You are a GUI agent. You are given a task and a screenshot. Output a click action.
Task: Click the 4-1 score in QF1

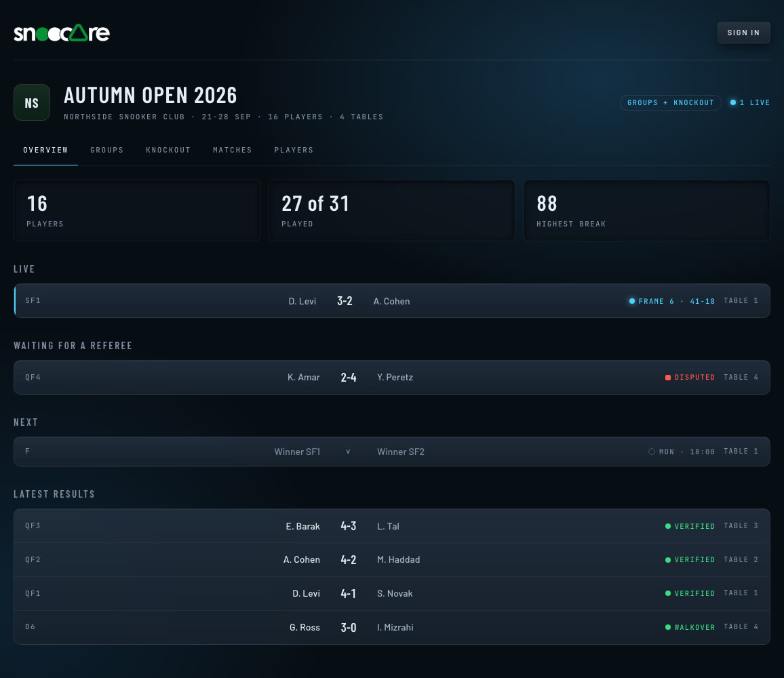click(349, 593)
